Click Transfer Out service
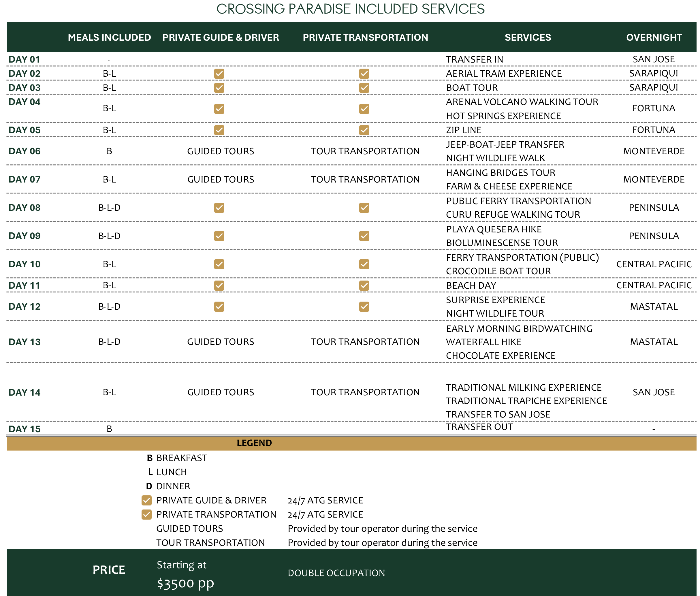 [479, 427]
